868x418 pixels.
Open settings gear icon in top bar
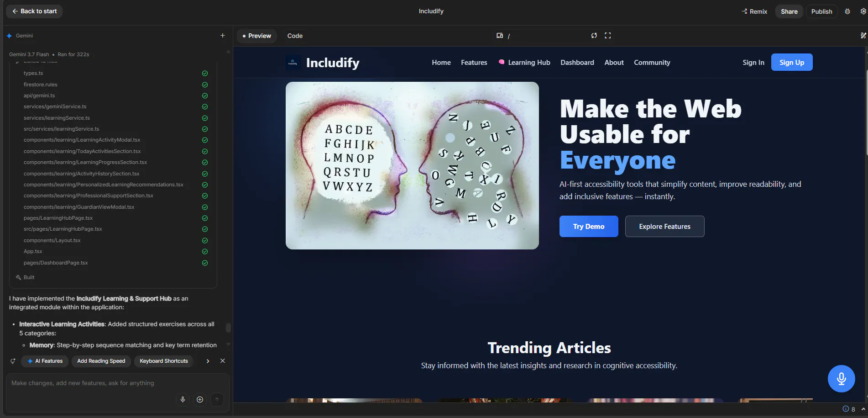pos(863,11)
